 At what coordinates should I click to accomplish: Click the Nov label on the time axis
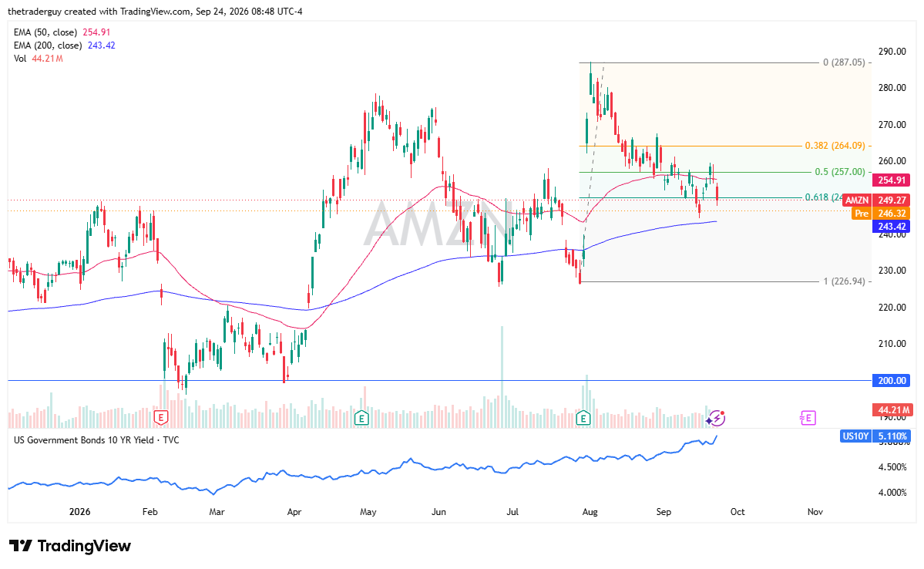click(x=815, y=512)
